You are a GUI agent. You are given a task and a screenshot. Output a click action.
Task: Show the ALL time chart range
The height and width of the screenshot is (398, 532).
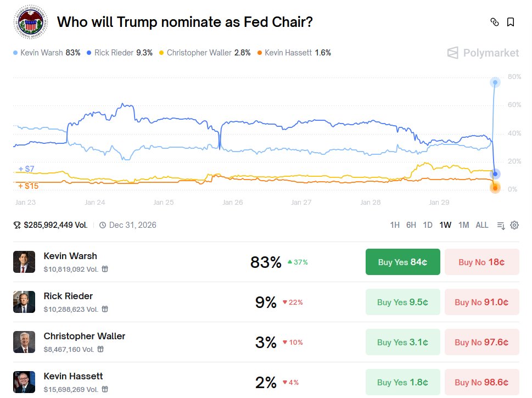coord(482,225)
